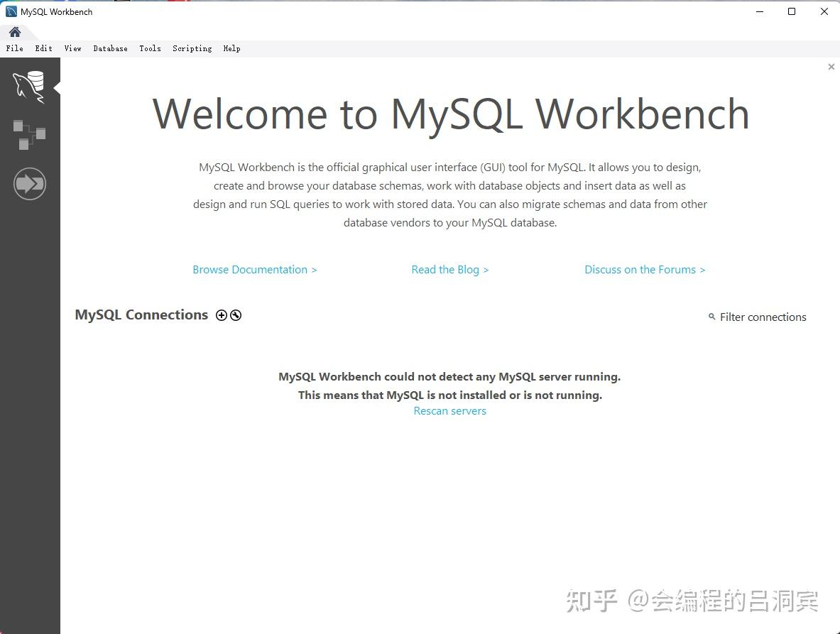Open the File menu
The image size is (840, 634).
[x=14, y=48]
